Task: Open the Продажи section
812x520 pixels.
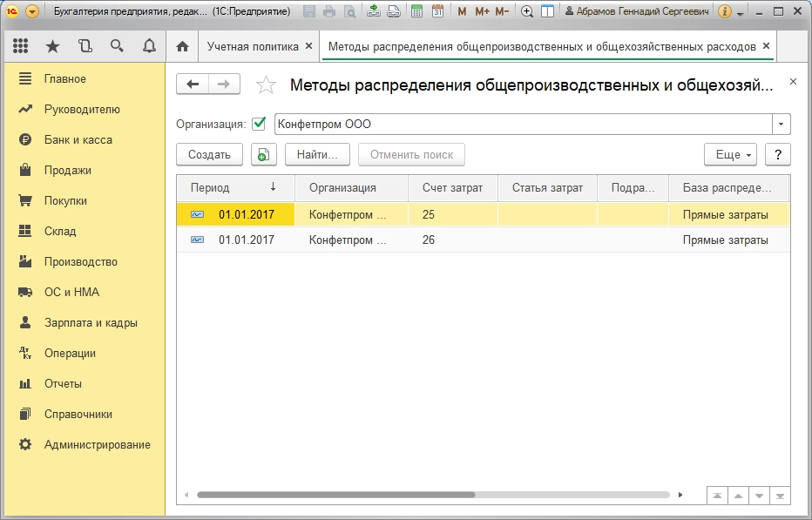Action: 85,171
